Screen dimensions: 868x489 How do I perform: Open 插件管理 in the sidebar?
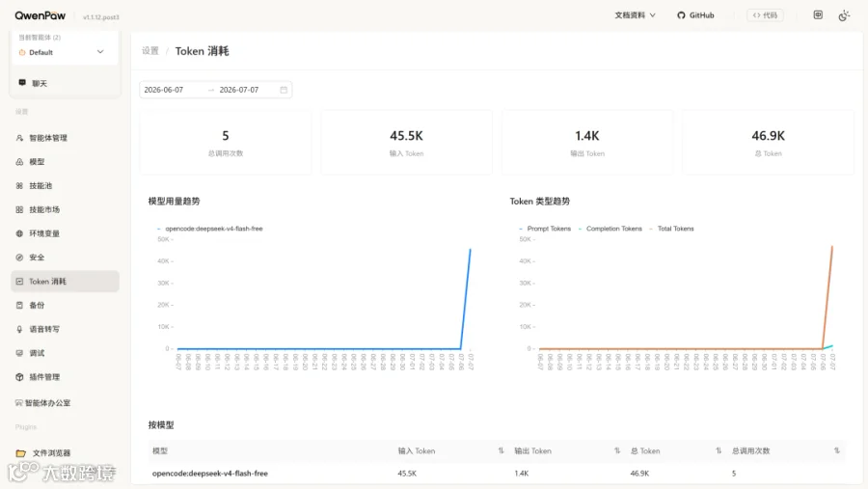pyautogui.click(x=65, y=377)
